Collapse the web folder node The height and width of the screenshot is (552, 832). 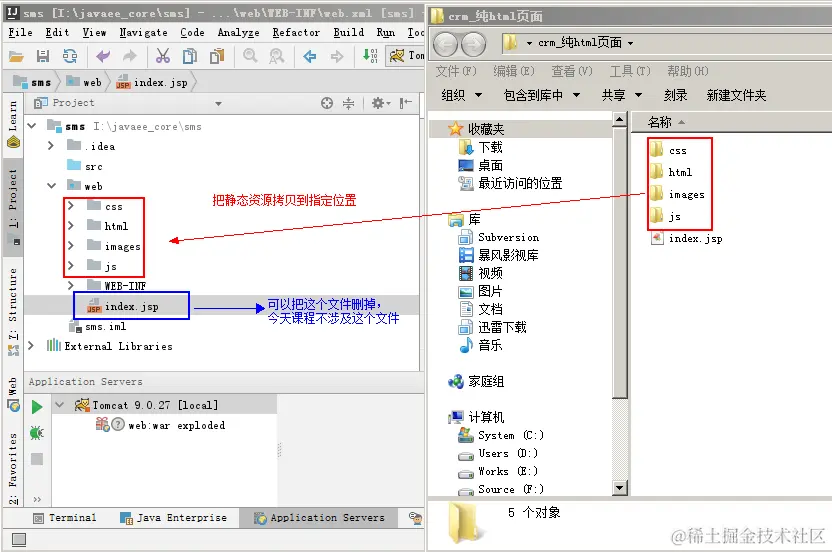click(x=51, y=186)
